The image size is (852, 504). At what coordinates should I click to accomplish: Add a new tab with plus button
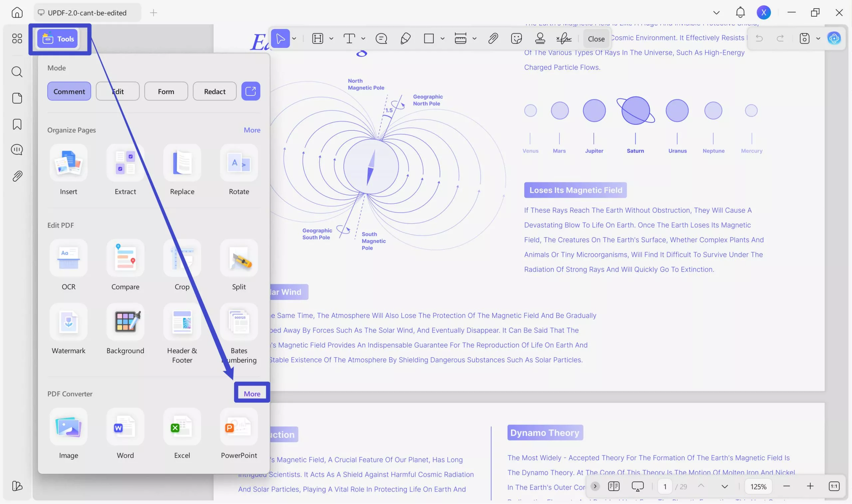pyautogui.click(x=153, y=13)
